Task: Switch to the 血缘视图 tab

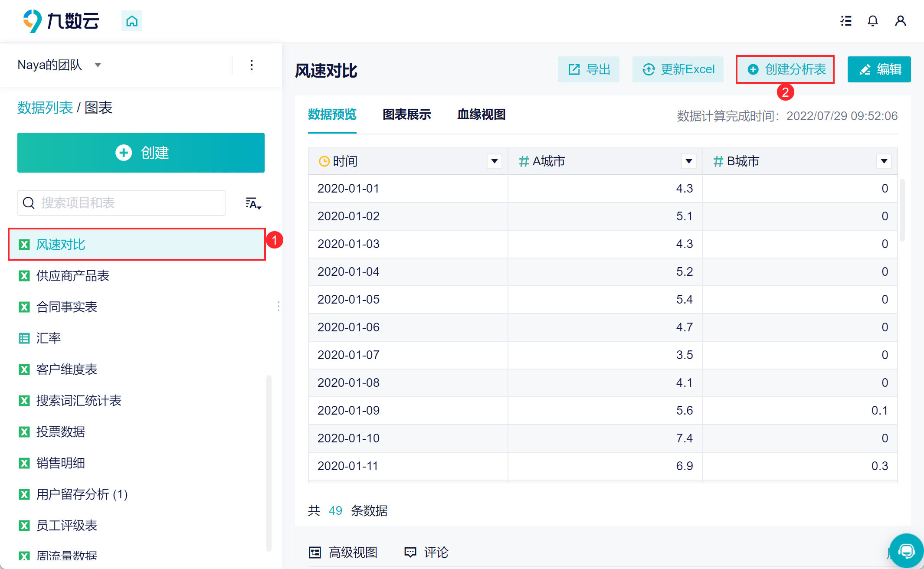Action: point(482,114)
